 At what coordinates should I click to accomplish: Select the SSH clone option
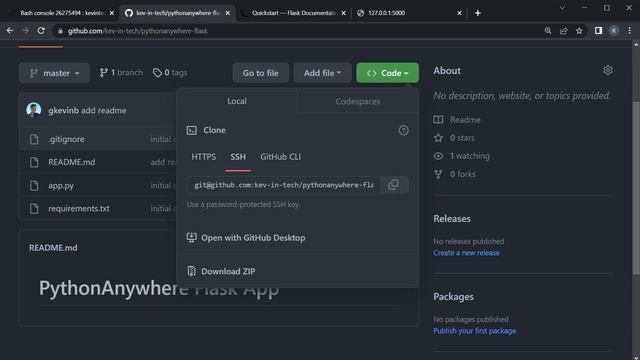tap(238, 157)
